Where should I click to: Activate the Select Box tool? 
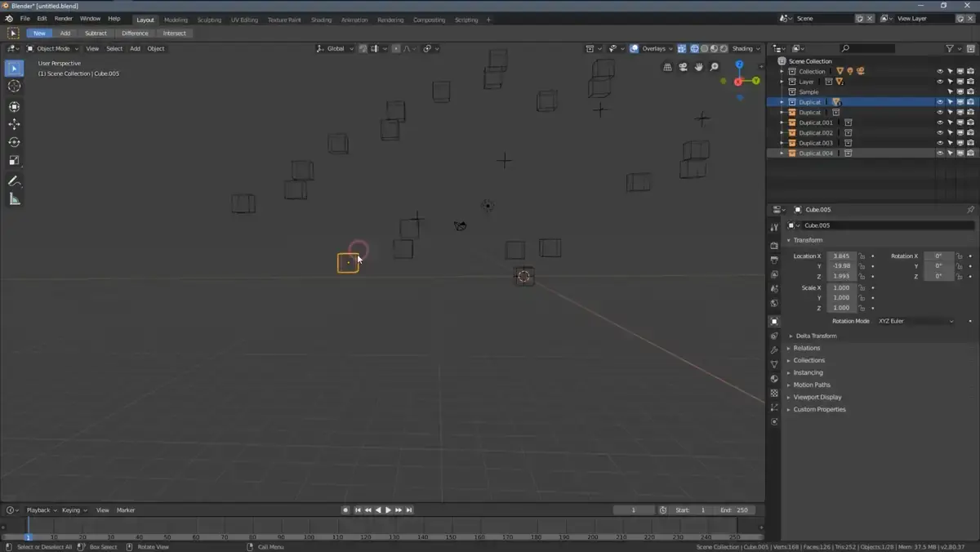(14, 69)
